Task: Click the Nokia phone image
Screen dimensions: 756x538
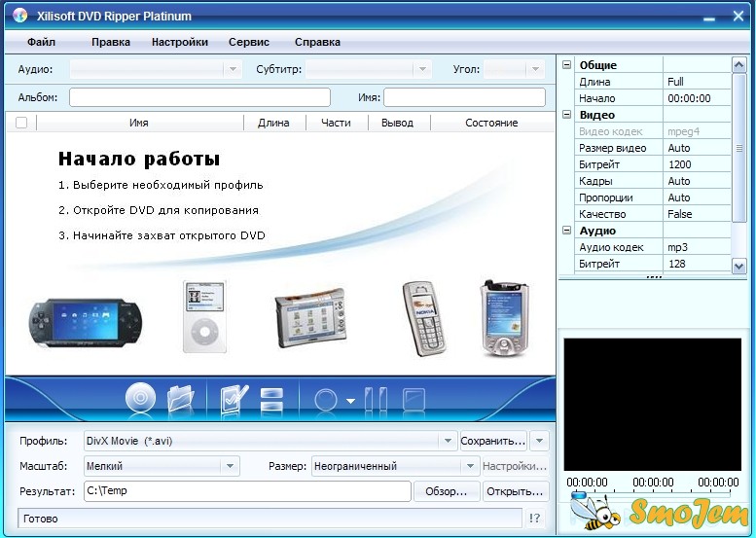Action: tap(424, 319)
